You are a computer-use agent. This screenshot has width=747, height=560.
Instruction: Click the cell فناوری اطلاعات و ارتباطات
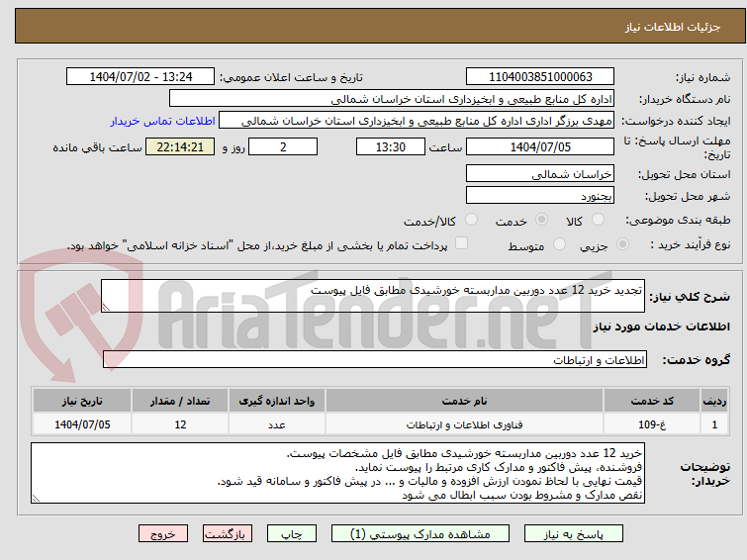coord(464,424)
